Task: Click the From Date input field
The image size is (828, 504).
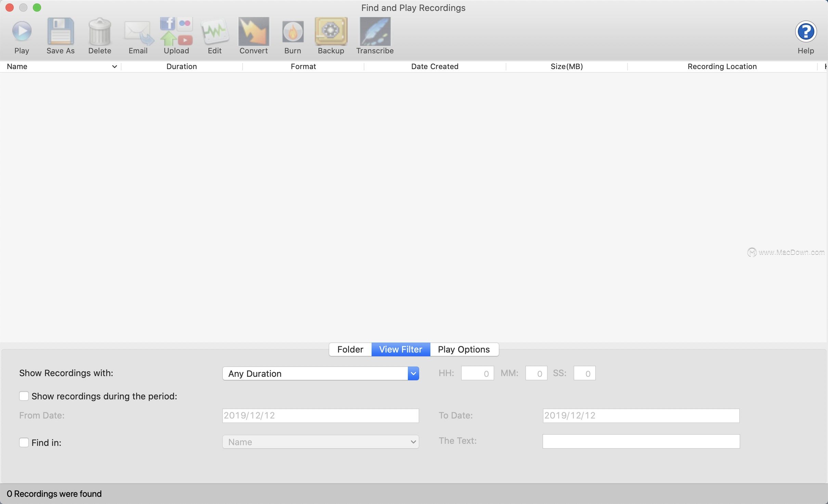Action: [x=321, y=415]
